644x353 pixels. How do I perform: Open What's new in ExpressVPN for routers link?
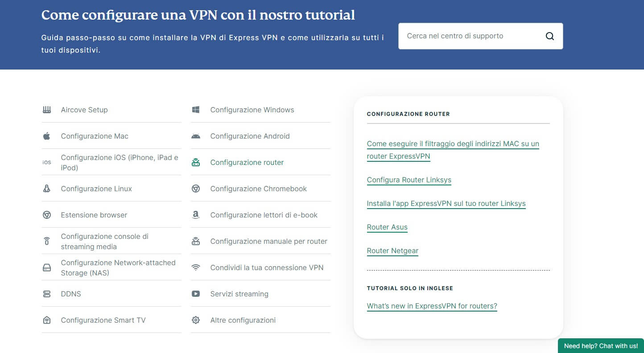pos(432,306)
